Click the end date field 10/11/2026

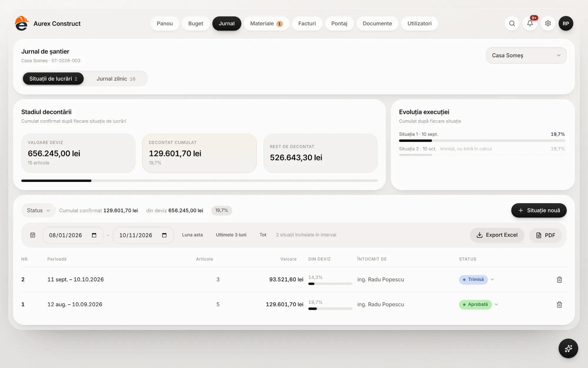point(143,235)
